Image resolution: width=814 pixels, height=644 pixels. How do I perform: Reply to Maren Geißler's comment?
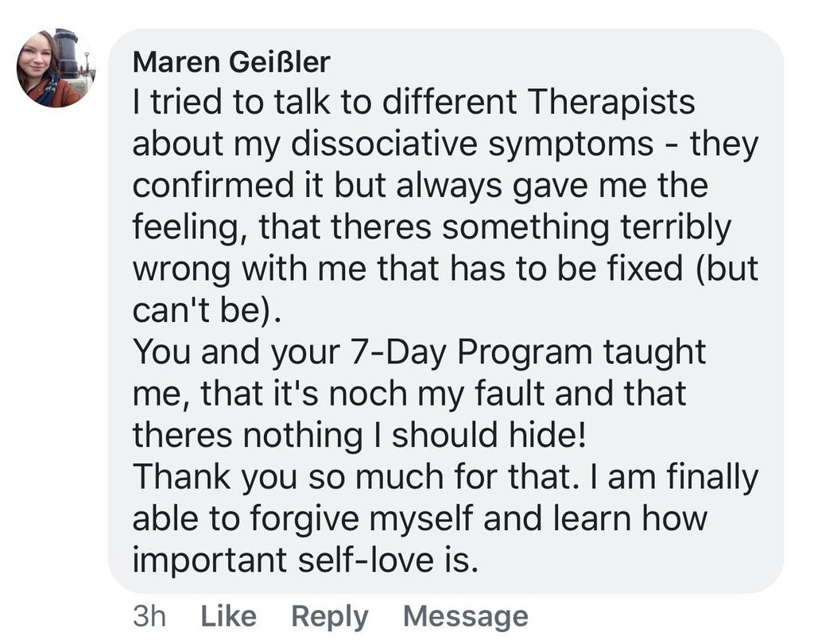point(330,616)
